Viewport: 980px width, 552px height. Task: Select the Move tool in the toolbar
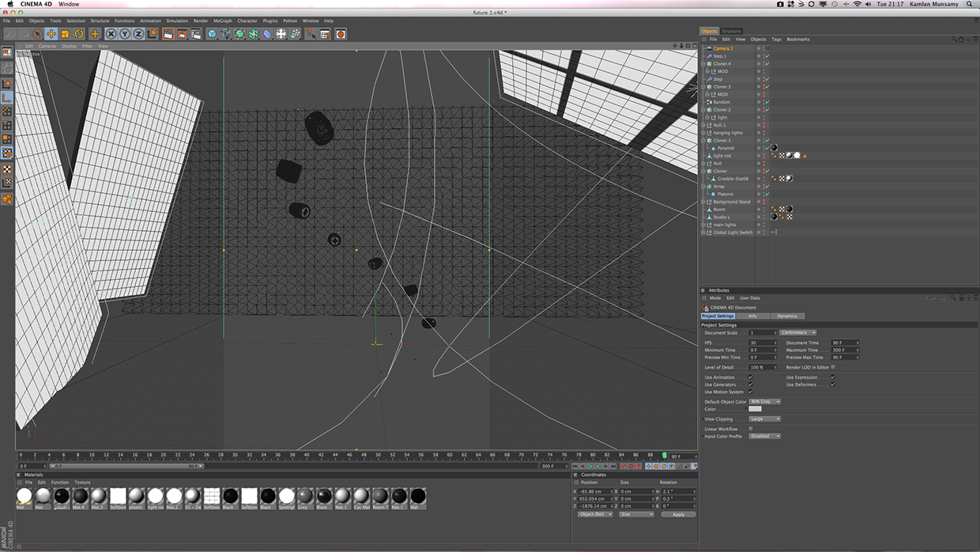[x=51, y=34]
